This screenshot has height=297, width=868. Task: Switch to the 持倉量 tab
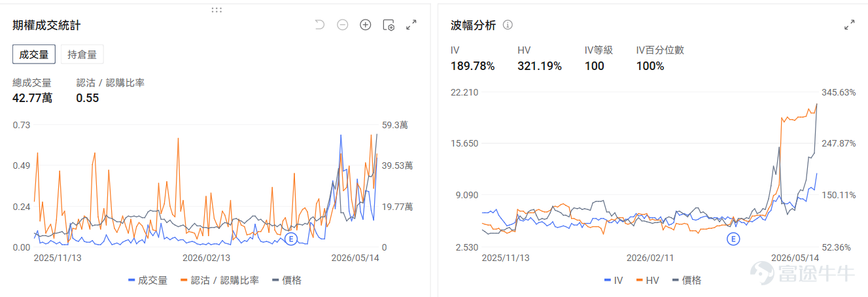click(82, 54)
